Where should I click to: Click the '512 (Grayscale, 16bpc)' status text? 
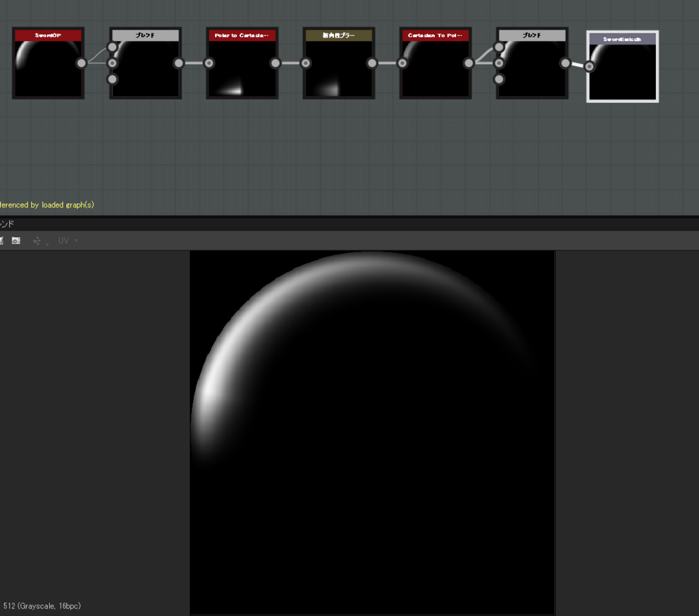point(42,606)
